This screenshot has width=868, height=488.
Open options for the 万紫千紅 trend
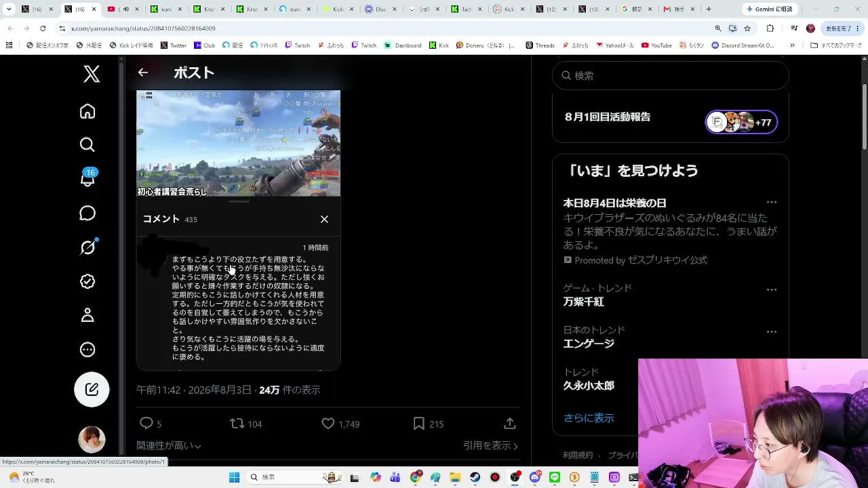(771, 289)
